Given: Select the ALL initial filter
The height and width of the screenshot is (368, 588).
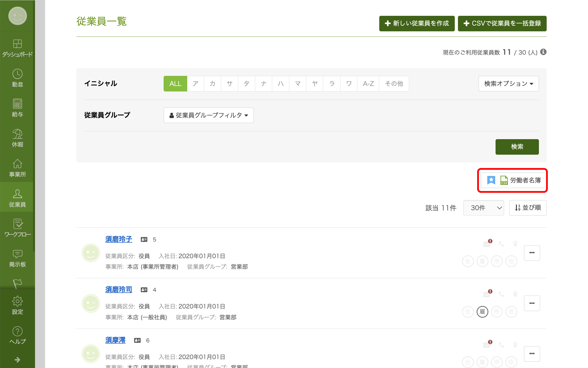Looking at the screenshot, I should point(175,84).
